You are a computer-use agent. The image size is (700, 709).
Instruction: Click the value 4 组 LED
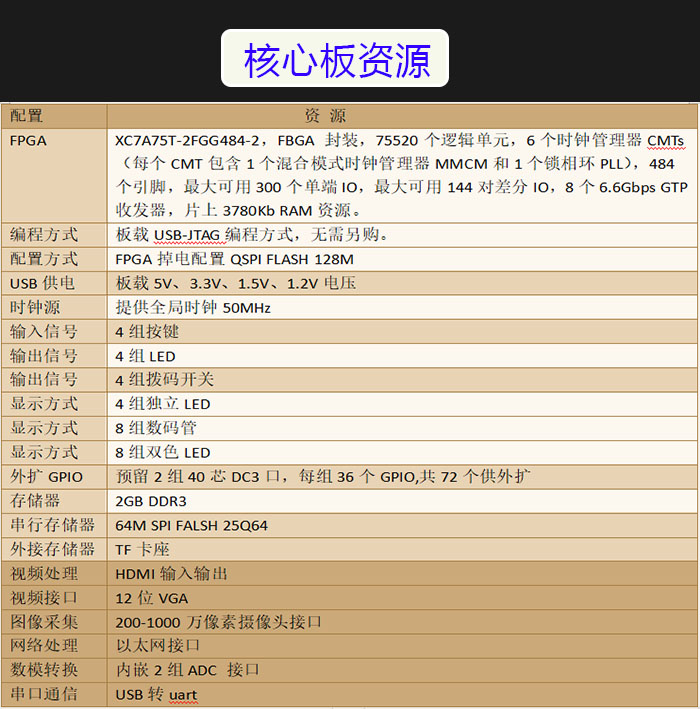click(x=145, y=356)
